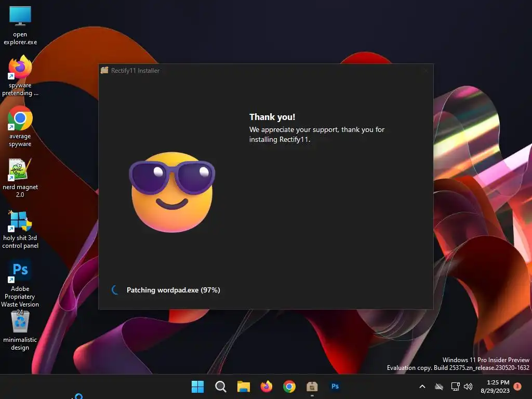
Task: Open File Explorer from the taskbar
Action: pyautogui.click(x=243, y=387)
